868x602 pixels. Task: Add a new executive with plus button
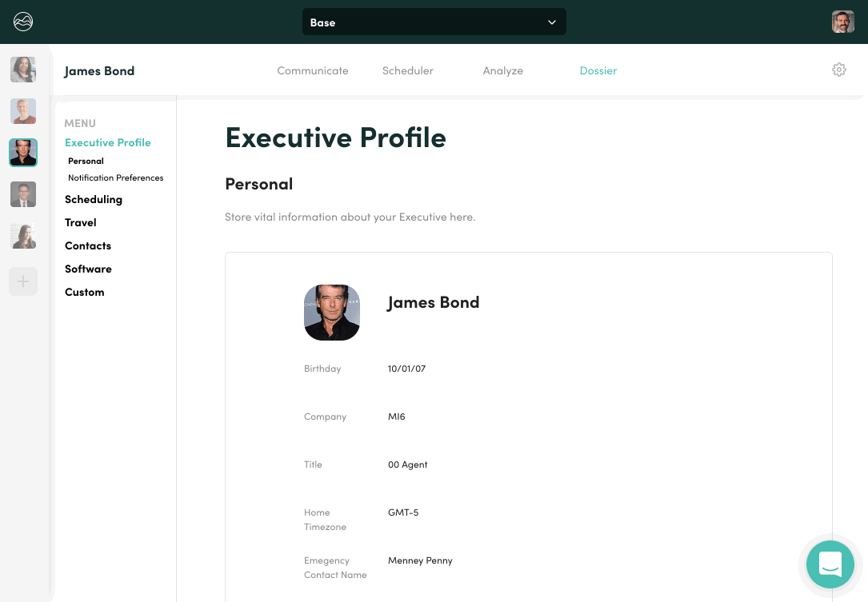pyautogui.click(x=23, y=281)
